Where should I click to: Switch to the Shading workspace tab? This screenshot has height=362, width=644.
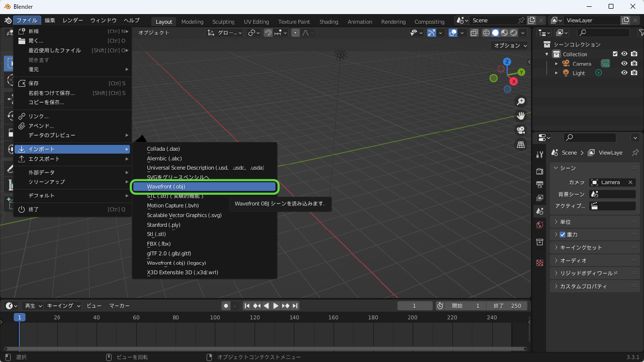329,21
